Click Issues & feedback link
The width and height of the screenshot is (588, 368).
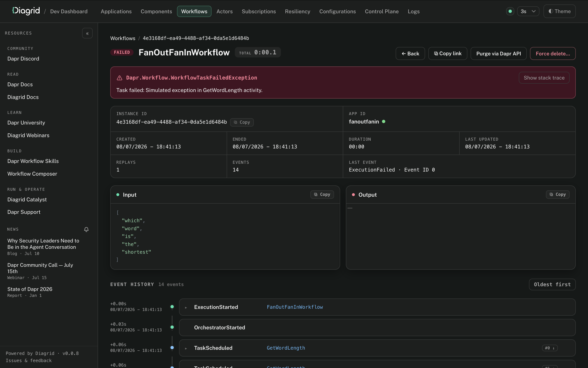click(x=29, y=360)
